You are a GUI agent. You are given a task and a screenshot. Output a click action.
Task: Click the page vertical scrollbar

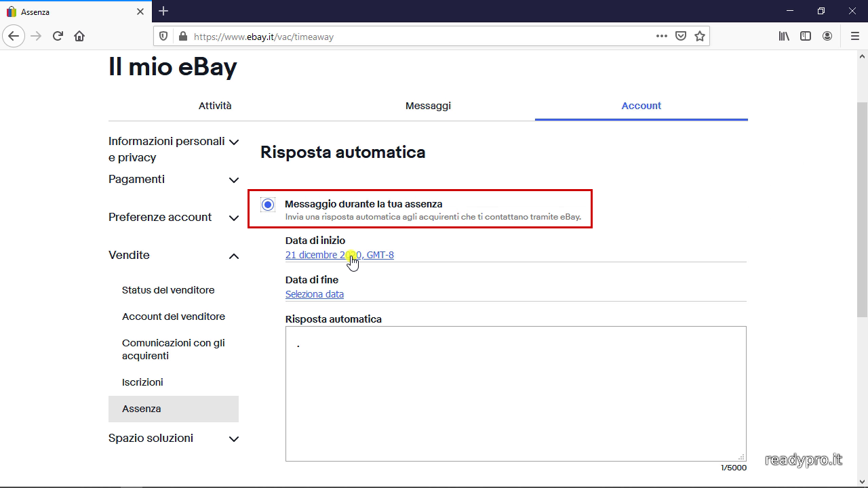[x=862, y=209]
